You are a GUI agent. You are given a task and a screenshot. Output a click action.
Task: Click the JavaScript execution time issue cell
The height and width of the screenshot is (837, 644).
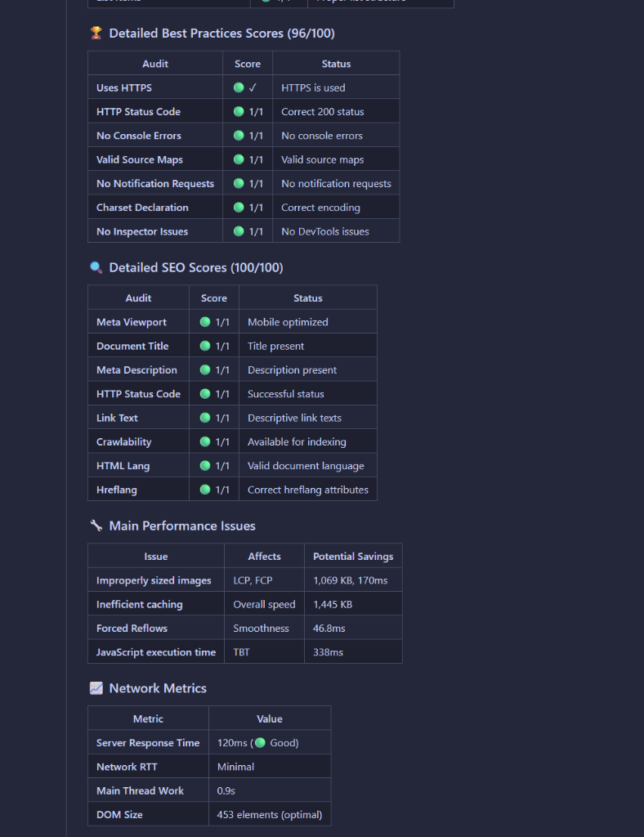(x=156, y=652)
